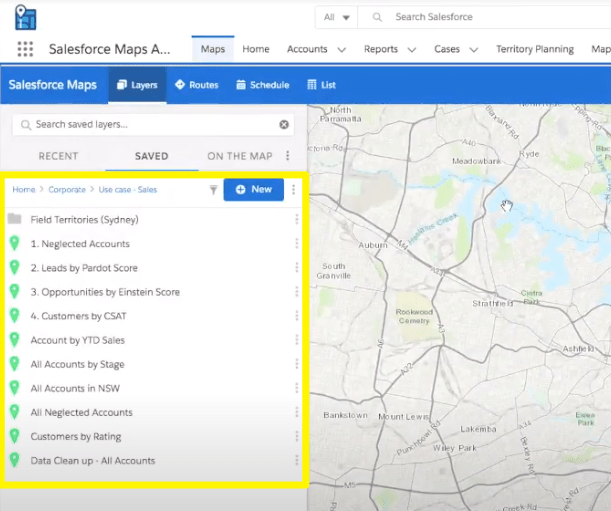Viewport: 611px width, 511px height.
Task: Click the search magnifier icon in the global search
Action: point(377,17)
